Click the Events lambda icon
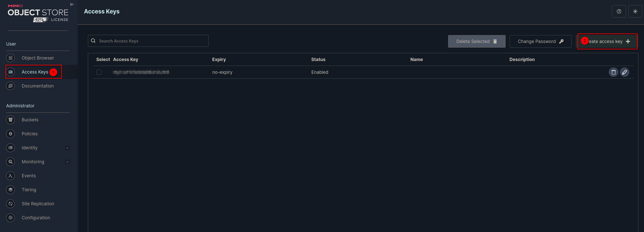 10,176
